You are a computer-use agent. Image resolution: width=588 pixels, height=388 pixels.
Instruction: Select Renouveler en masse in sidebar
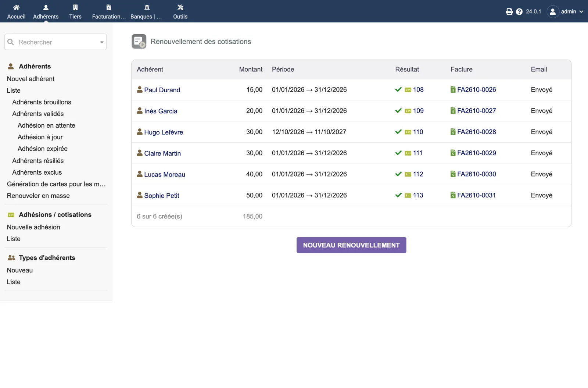point(38,196)
